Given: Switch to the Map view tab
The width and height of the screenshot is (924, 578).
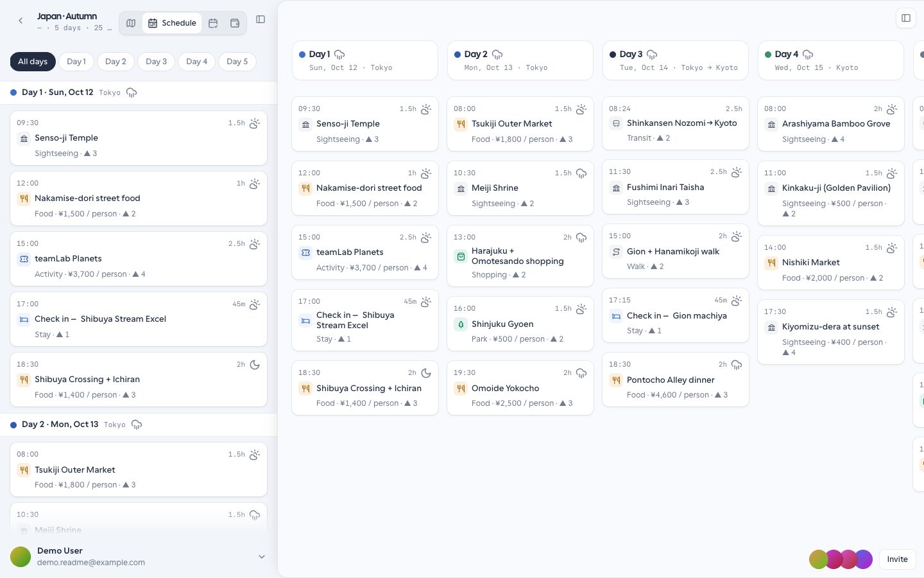Looking at the screenshot, I should [131, 23].
